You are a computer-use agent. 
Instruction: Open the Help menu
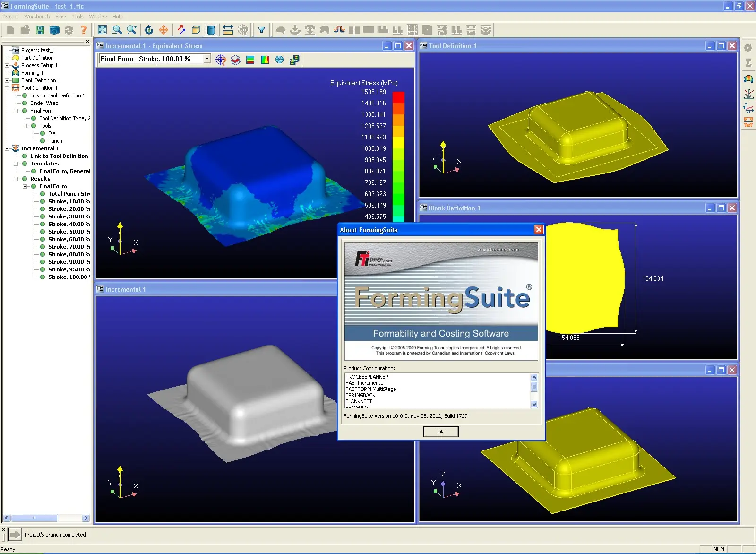pos(117,17)
